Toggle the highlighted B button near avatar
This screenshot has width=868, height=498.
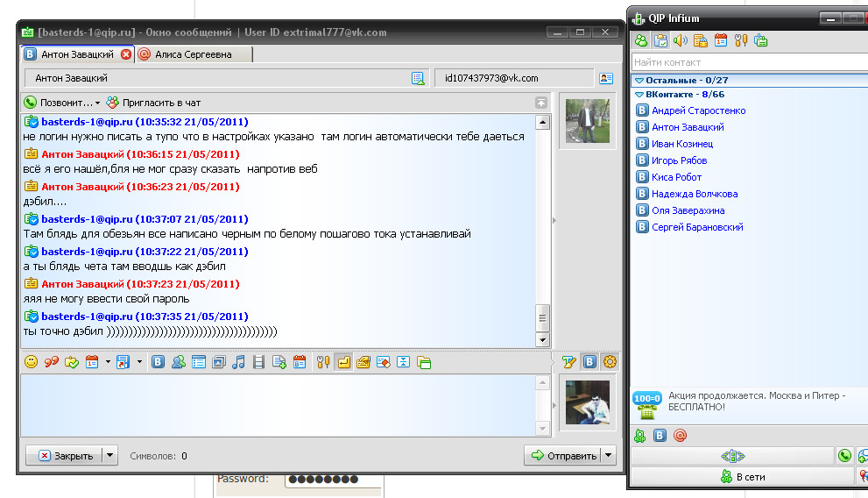[589, 362]
